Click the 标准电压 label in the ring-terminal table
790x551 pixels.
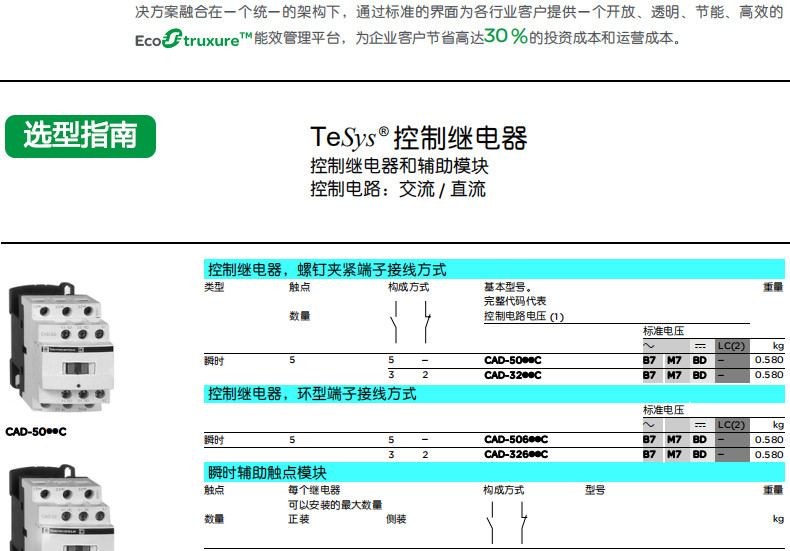(x=664, y=410)
